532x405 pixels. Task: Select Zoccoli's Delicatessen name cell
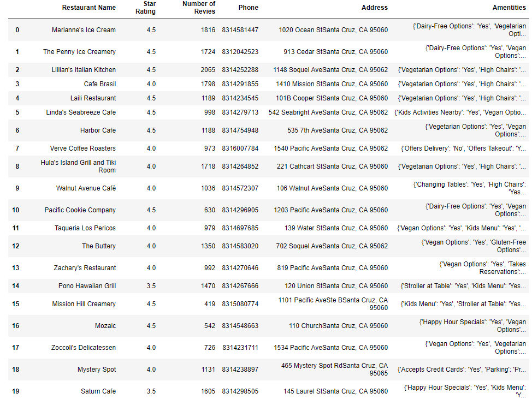coord(84,348)
